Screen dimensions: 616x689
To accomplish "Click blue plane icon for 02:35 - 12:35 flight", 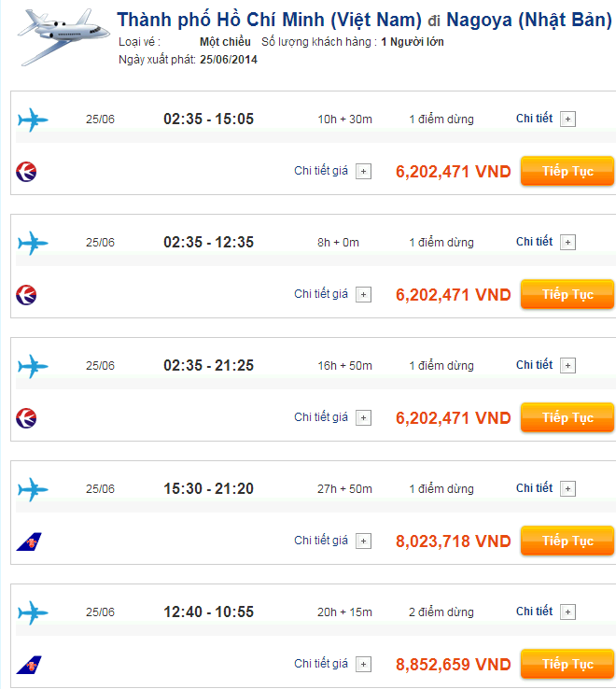I will 33,243.
